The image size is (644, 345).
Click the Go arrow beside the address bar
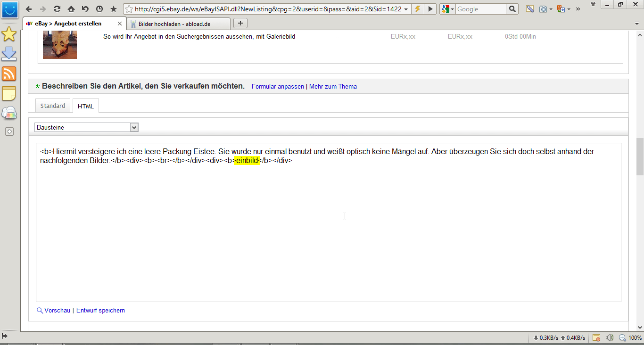(x=430, y=9)
